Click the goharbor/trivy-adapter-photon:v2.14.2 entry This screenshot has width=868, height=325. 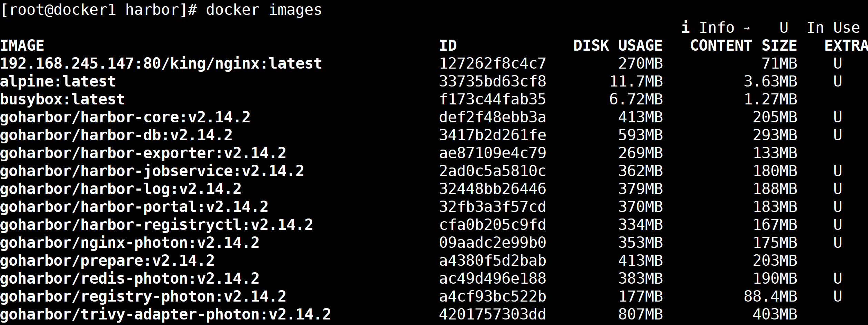165,314
